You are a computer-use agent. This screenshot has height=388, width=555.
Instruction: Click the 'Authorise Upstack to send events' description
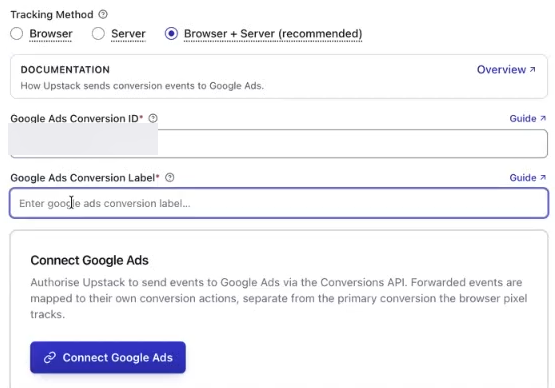point(279,298)
